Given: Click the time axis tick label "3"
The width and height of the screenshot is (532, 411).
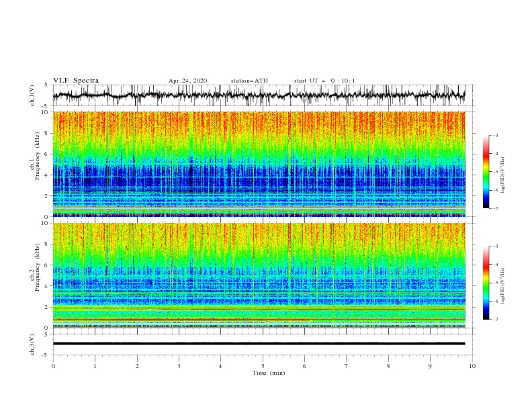Looking at the screenshot, I should pyautogui.click(x=179, y=366).
